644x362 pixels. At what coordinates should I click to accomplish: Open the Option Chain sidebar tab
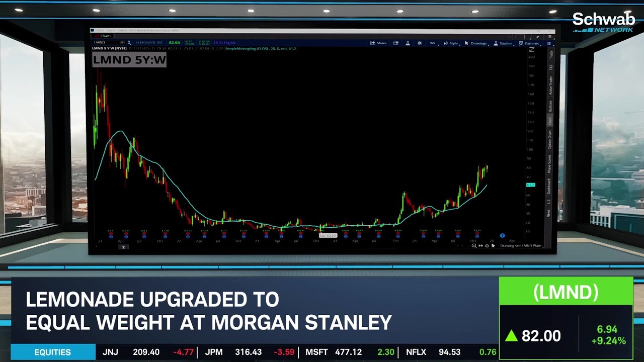[x=551, y=140]
